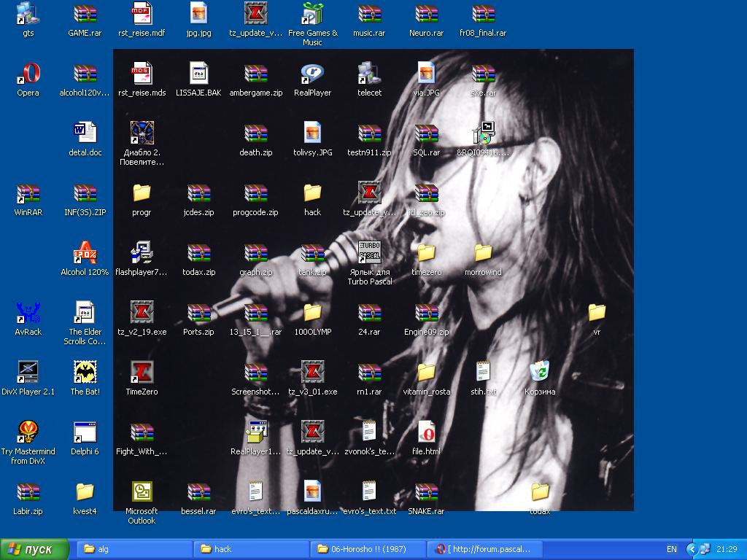Select the AvRack desktop icon
This screenshot has height=560, width=747.
pyautogui.click(x=28, y=313)
